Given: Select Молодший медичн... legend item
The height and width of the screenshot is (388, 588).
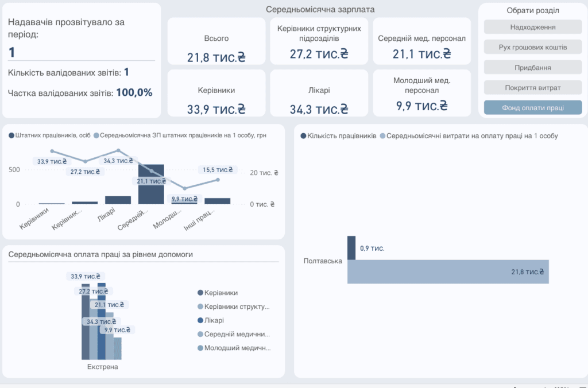Looking at the screenshot, I should pos(234,348).
